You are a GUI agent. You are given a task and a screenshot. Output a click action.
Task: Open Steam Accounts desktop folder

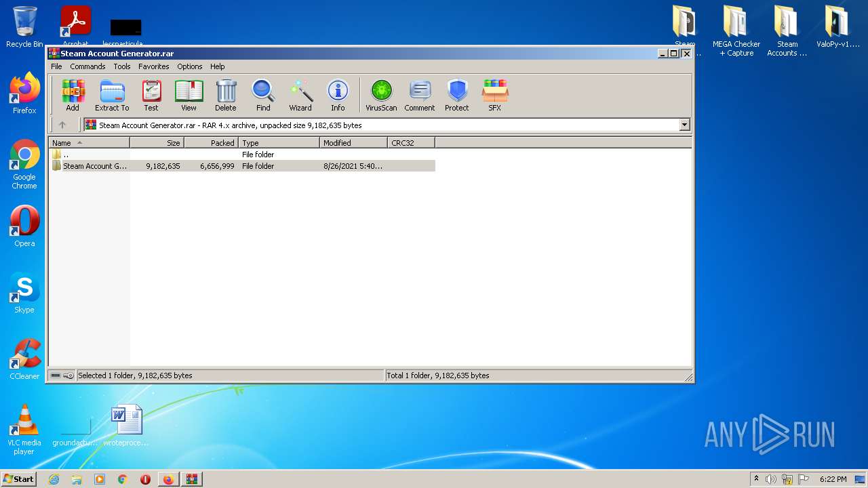(x=787, y=30)
